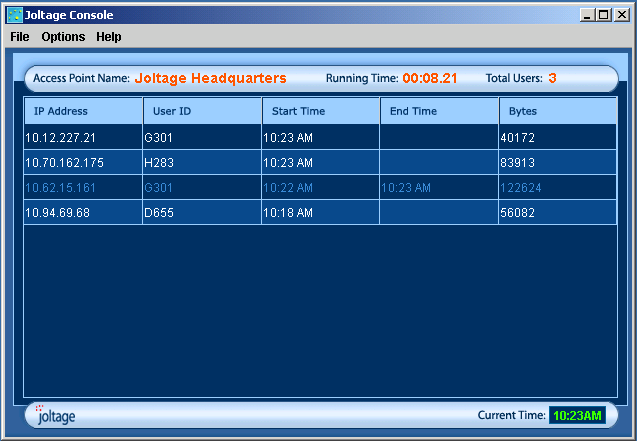This screenshot has height=441, width=637.
Task: Click the Joltage Console title bar icon
Action: [15, 15]
